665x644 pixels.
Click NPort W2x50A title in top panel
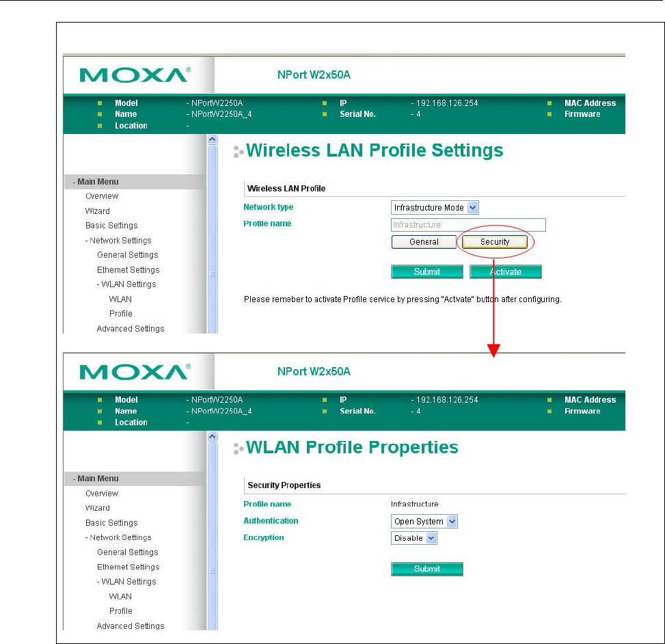point(314,75)
